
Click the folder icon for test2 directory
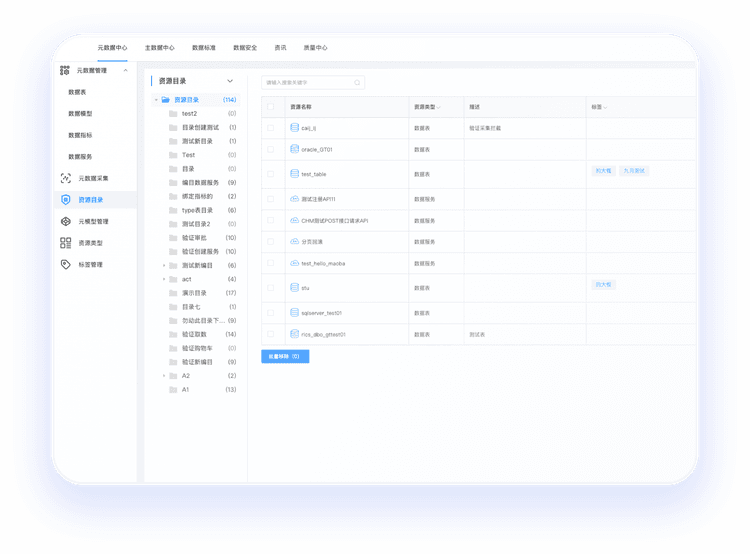[173, 114]
